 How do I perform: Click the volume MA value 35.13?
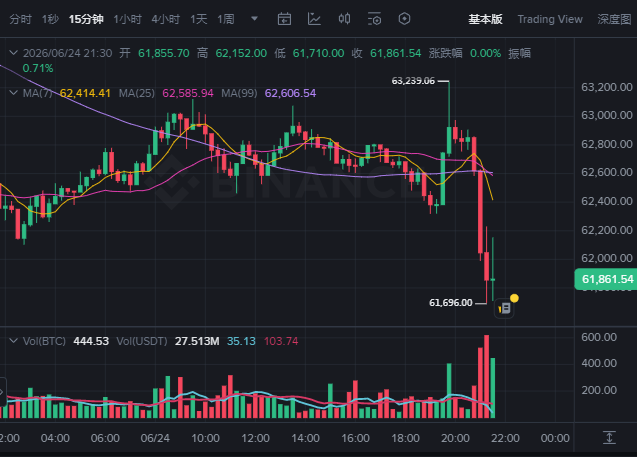coord(241,341)
